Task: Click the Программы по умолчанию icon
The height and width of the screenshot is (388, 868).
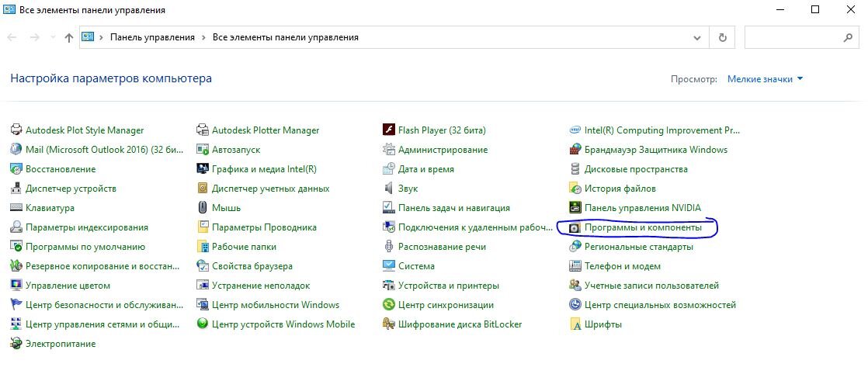Action: 16,247
